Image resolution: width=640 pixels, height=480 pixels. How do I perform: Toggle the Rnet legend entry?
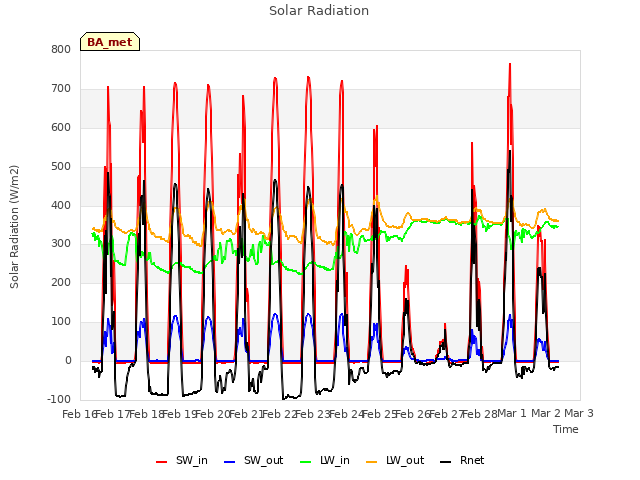pyautogui.click(x=462, y=460)
